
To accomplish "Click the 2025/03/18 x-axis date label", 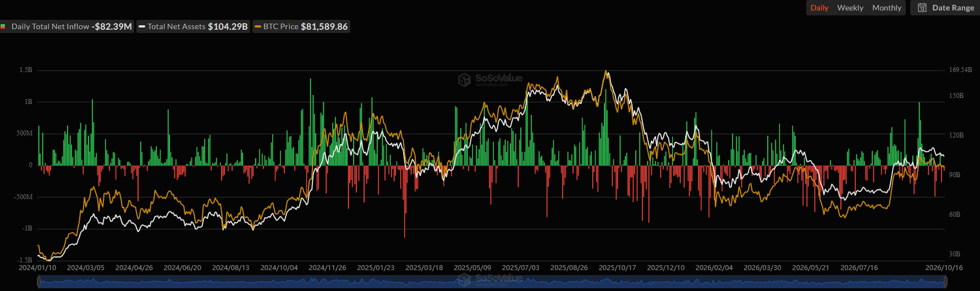I will [x=424, y=268].
